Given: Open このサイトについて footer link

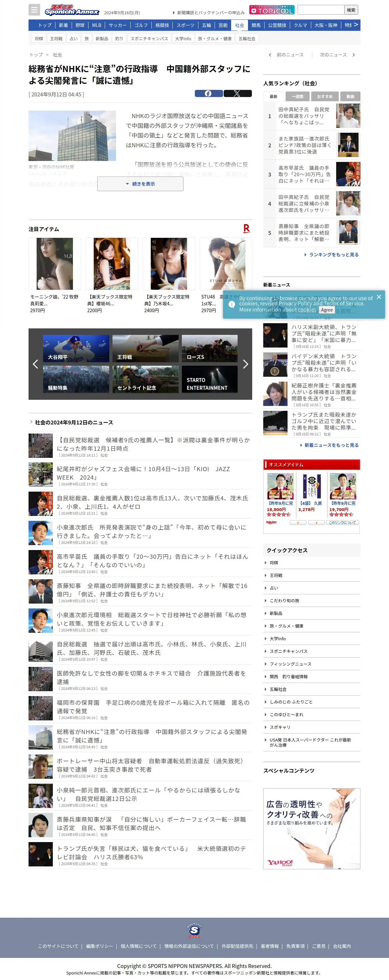Looking at the screenshot, I should click(58, 946).
